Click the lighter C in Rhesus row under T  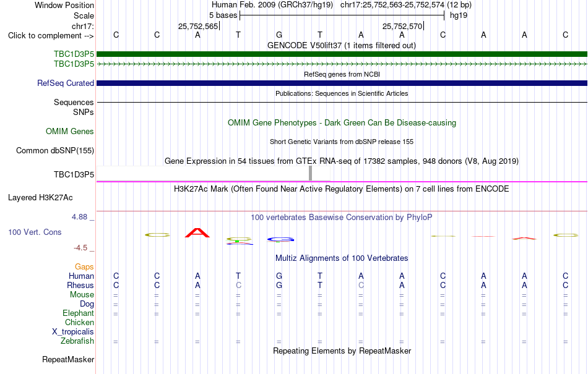(238, 285)
